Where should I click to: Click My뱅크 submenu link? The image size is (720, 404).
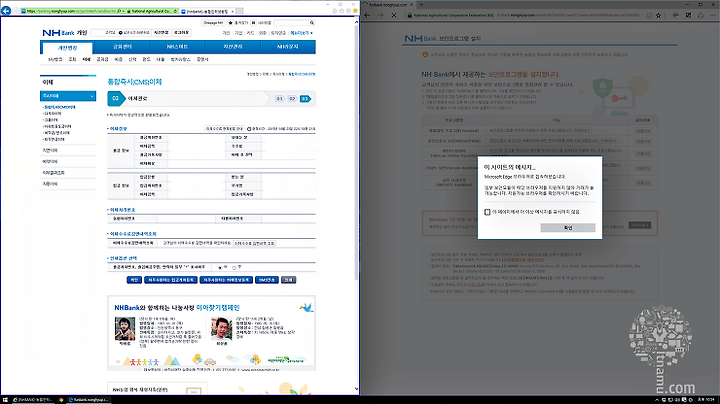(55, 59)
